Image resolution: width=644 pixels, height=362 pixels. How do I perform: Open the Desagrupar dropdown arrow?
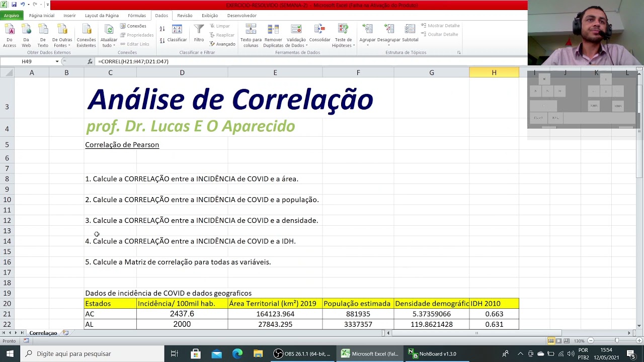pos(388,45)
